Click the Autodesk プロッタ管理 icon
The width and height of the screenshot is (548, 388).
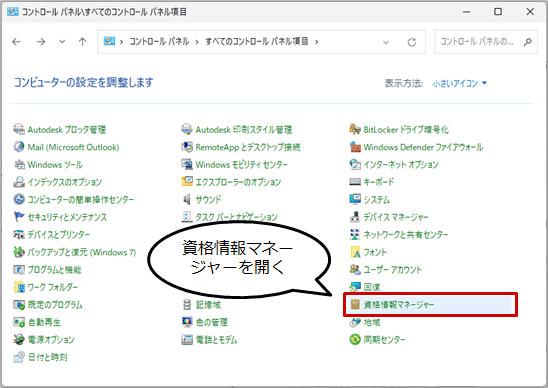[x=19, y=129]
